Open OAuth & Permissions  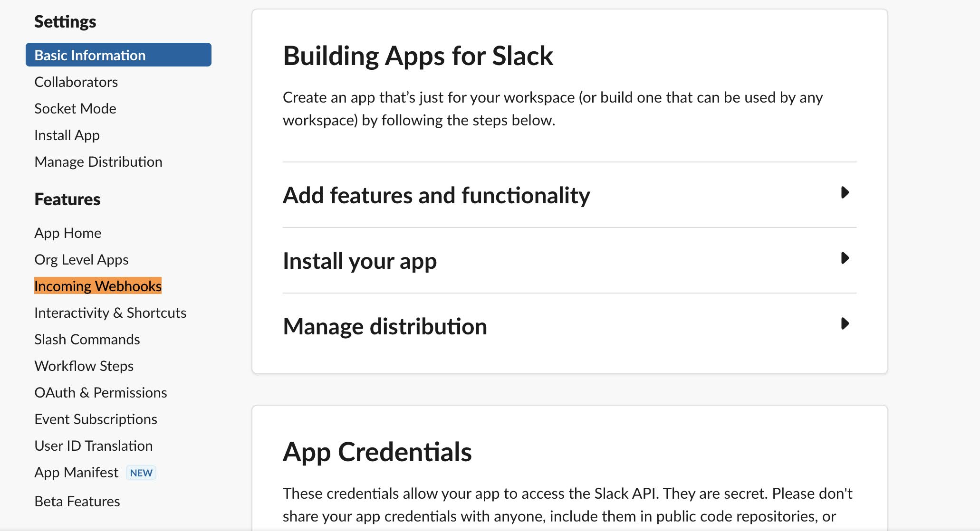pyautogui.click(x=101, y=393)
